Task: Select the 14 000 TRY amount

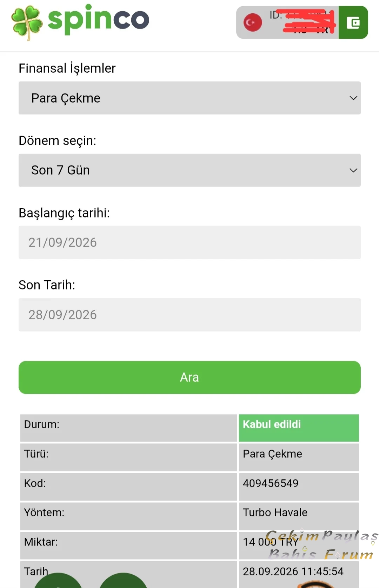Action: pyautogui.click(x=271, y=542)
